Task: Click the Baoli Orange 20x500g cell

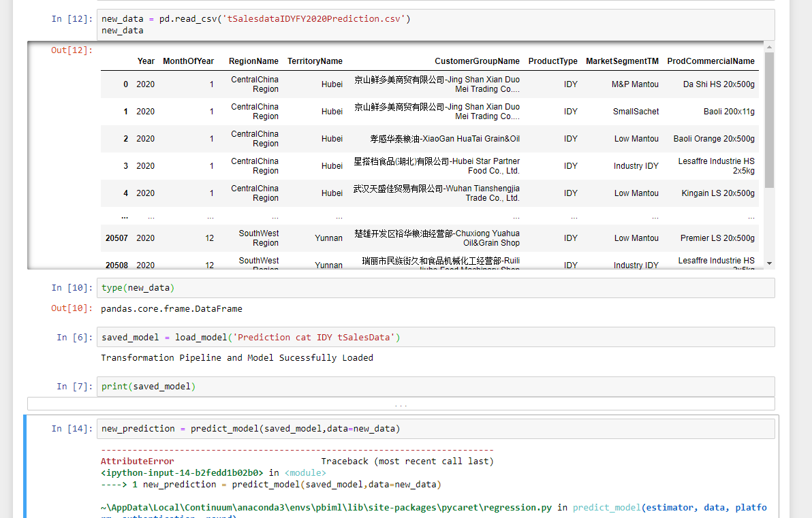Action: (714, 138)
